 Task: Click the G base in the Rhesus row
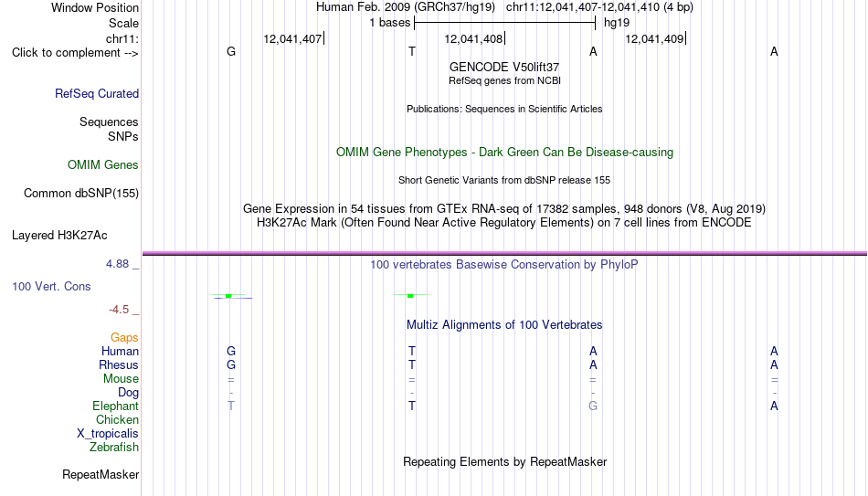(231, 364)
